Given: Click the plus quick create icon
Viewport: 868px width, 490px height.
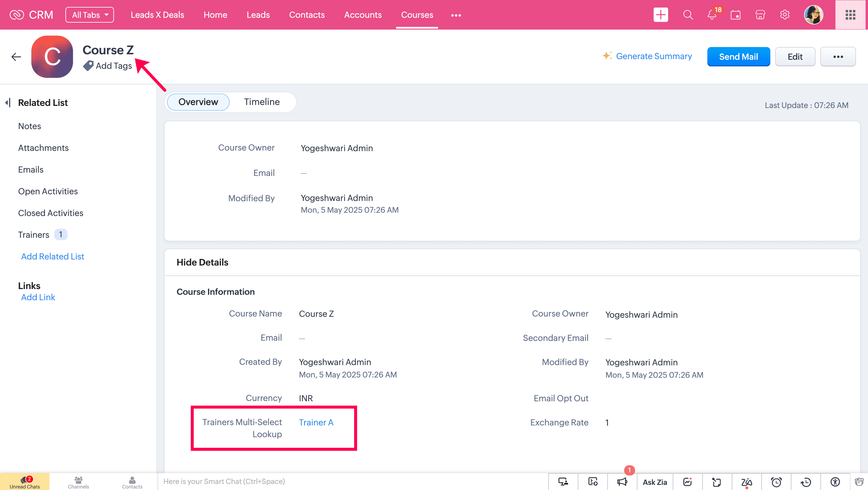Looking at the screenshot, I should (660, 15).
